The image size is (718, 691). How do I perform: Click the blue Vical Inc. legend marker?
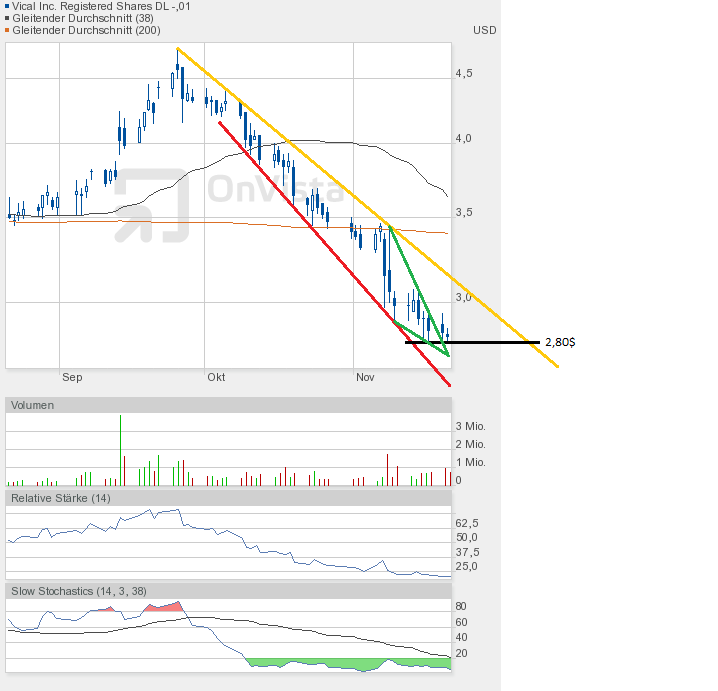pos(7,6)
